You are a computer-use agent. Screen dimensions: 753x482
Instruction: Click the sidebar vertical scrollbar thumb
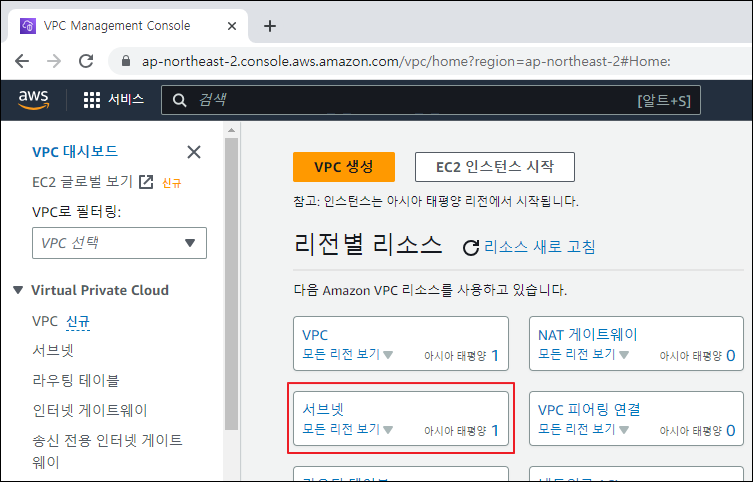pos(231,283)
